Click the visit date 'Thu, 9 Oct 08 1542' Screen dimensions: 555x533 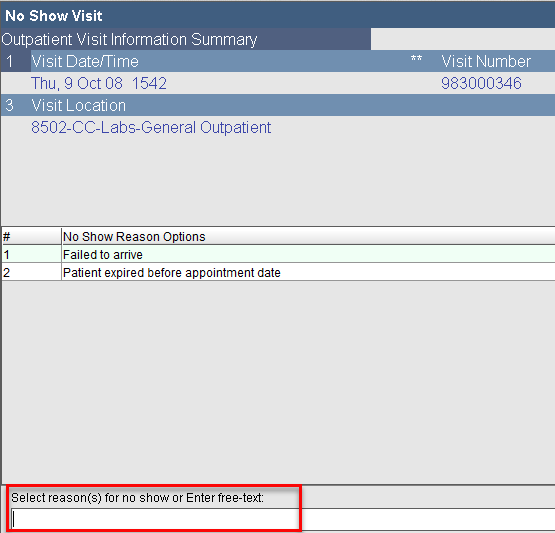pyautogui.click(x=99, y=84)
